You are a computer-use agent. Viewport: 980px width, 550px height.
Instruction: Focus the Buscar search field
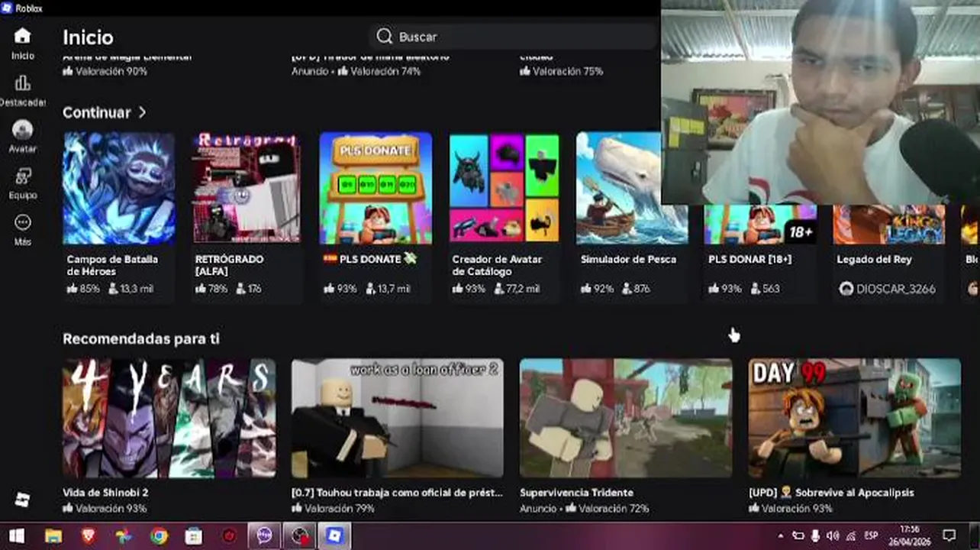[513, 37]
